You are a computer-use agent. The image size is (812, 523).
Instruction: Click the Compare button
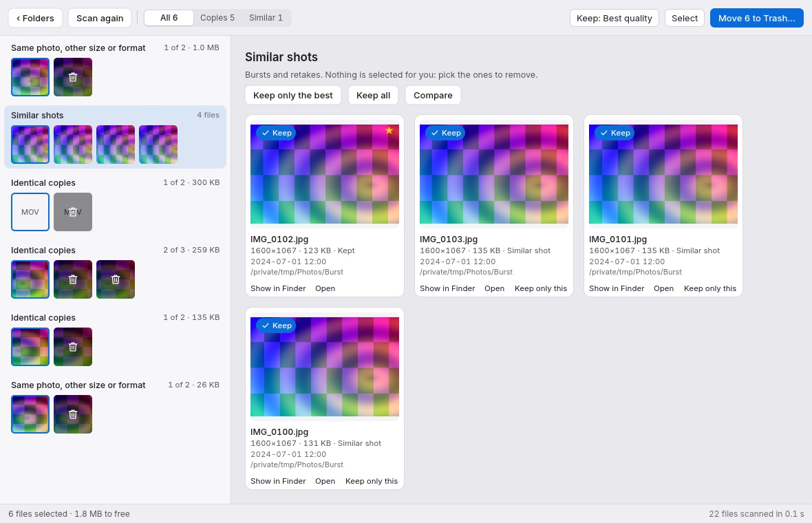(x=433, y=95)
